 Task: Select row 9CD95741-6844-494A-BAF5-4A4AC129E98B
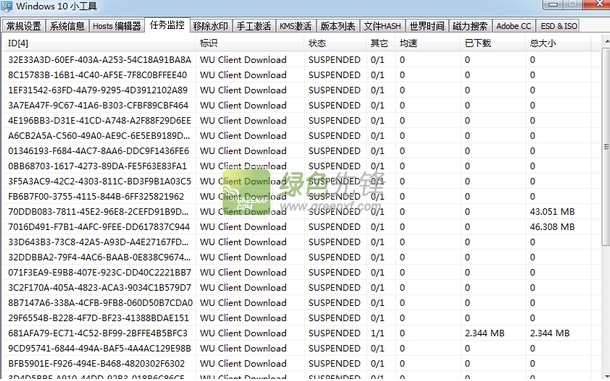pyautogui.click(x=302, y=348)
